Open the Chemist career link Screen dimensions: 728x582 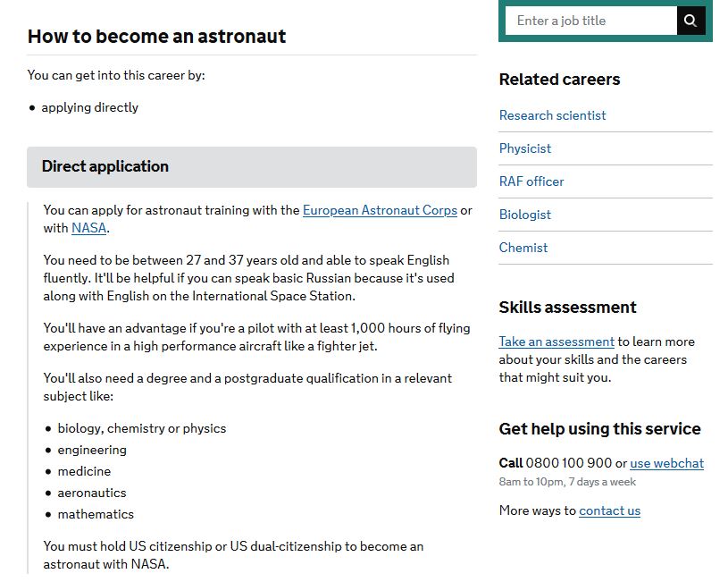click(x=523, y=248)
